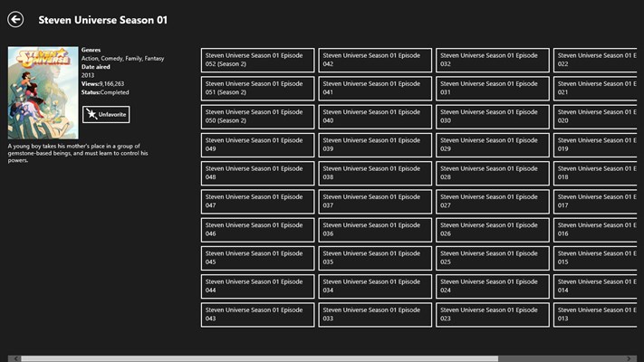This screenshot has width=644, height=362.
Task: Go back using the circled arrow
Action: click(15, 19)
